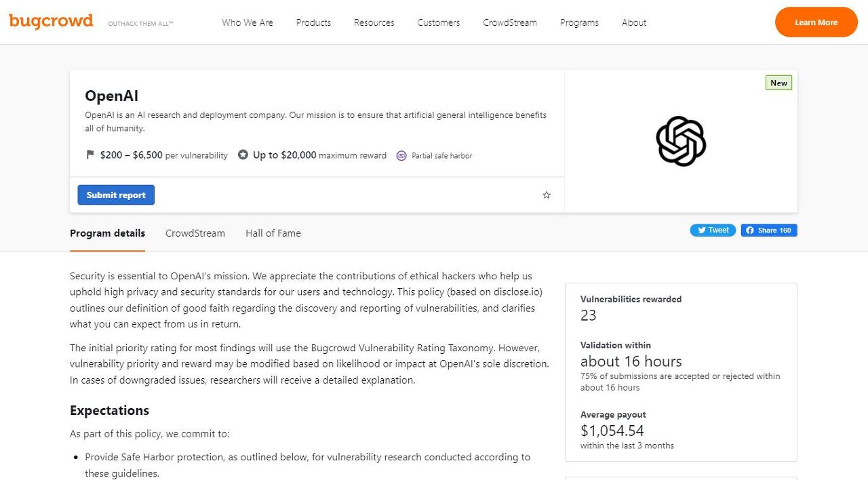Click the star badge next to maximum reward
The width and height of the screenshot is (868, 480).
tap(243, 155)
